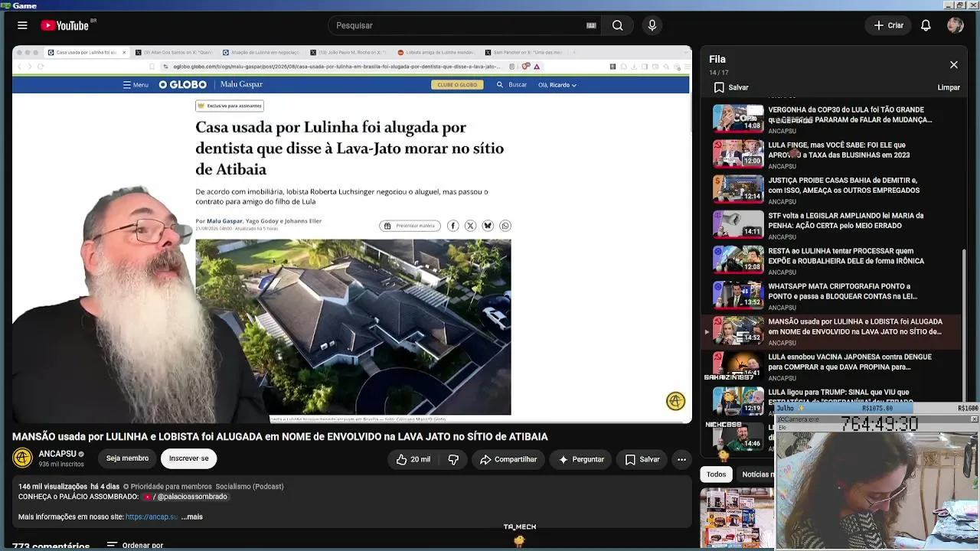Click the magnifying glass search button

click(x=617, y=25)
